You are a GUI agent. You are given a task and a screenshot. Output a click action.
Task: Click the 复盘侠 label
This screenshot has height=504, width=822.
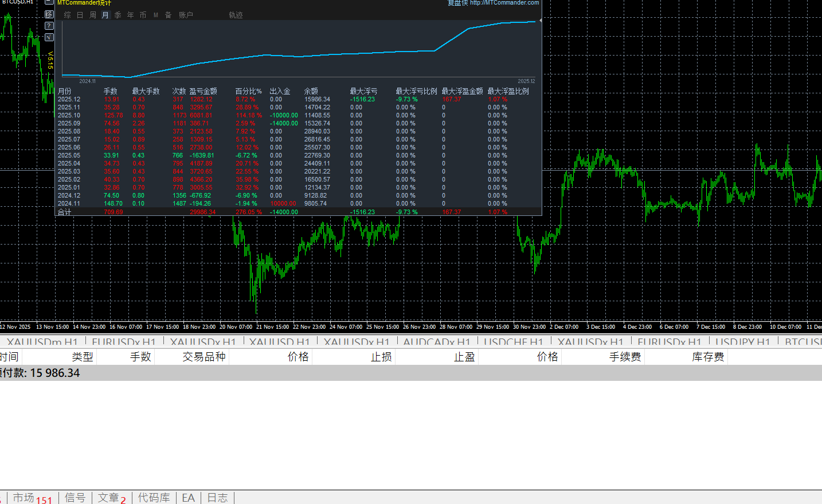(457, 3)
